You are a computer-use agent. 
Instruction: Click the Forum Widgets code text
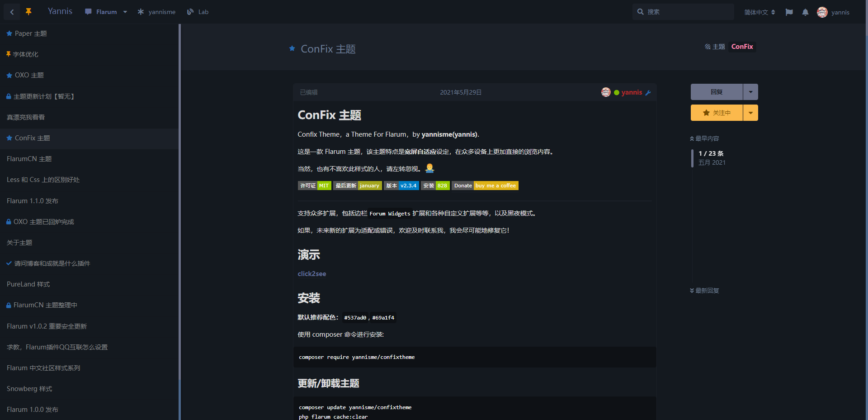[390, 214]
